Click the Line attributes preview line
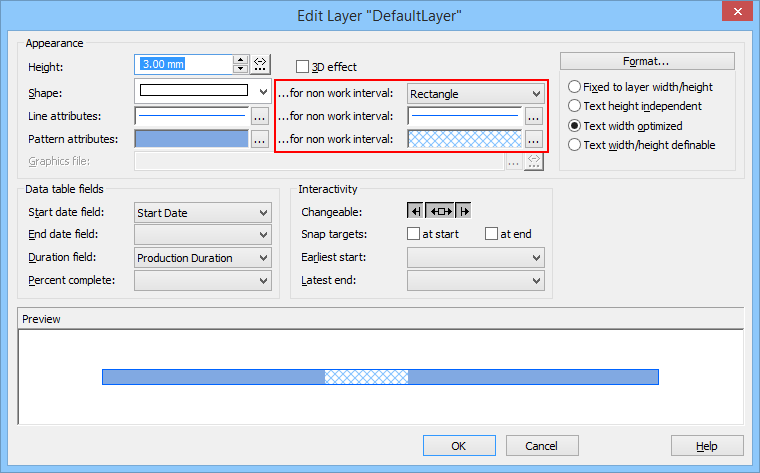The width and height of the screenshot is (760, 473). [x=191, y=116]
